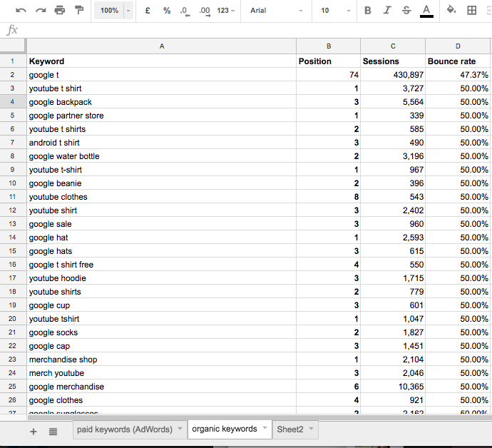This screenshot has width=492, height=448.
Task: Select sessions cell 5,564
Action: point(393,102)
